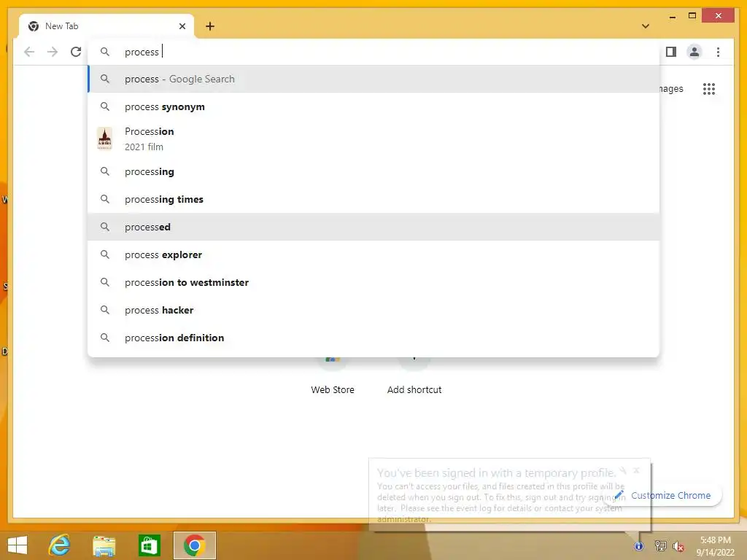Viewport: 747px width, 560px height.
Task: Open the taskbar clock showing 5:48 PM
Action: [x=715, y=546]
